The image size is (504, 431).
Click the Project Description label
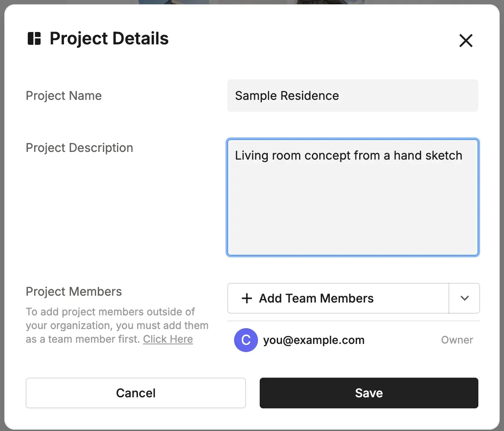click(x=79, y=148)
